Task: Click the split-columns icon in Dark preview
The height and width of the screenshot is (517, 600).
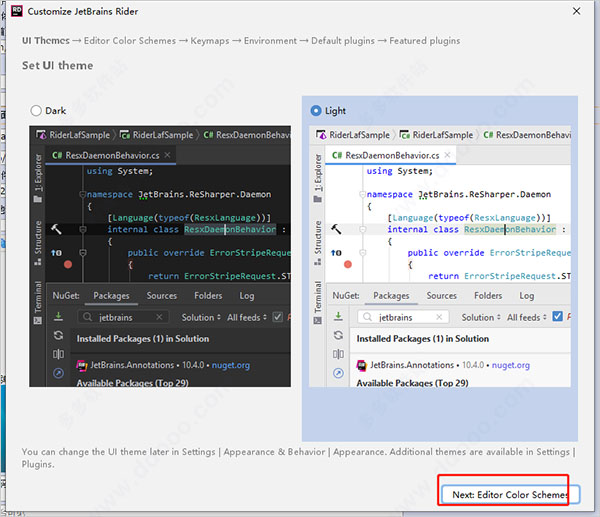Action: click(x=58, y=354)
